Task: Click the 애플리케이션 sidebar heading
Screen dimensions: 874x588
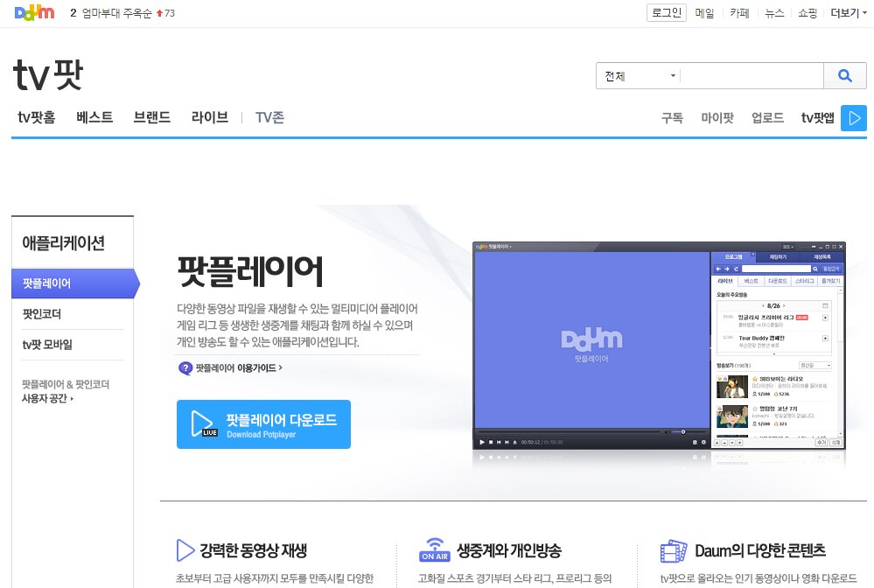Action: pyautogui.click(x=64, y=243)
